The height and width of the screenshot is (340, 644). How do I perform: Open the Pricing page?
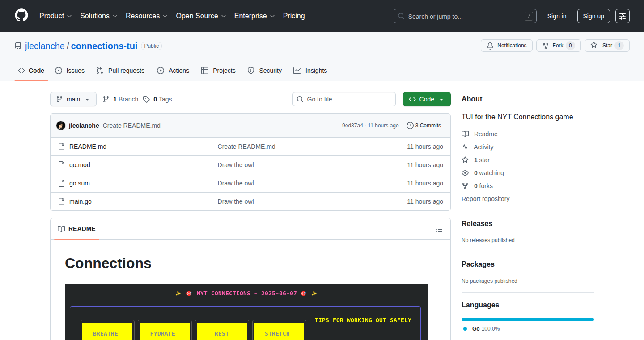pos(294,16)
